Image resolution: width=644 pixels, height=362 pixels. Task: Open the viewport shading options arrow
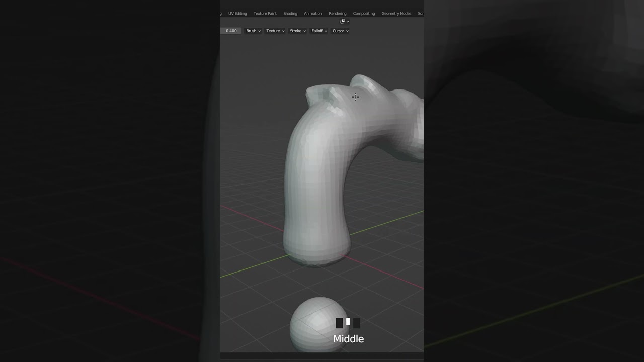[348, 22]
